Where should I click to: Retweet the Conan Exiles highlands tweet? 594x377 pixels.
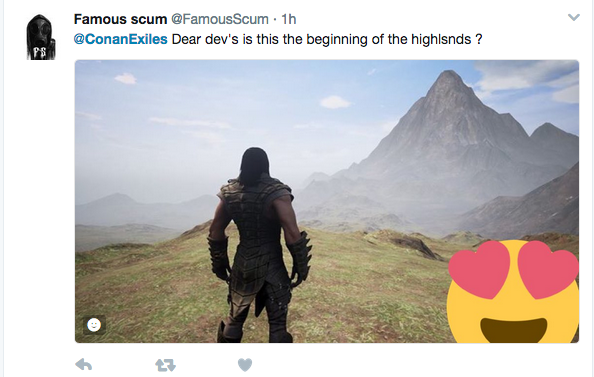[166, 365]
